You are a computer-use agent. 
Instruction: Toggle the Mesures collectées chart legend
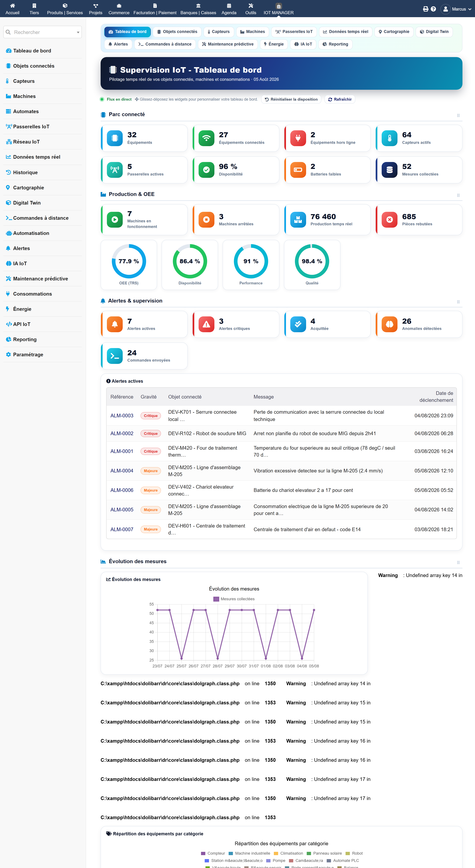click(x=234, y=599)
